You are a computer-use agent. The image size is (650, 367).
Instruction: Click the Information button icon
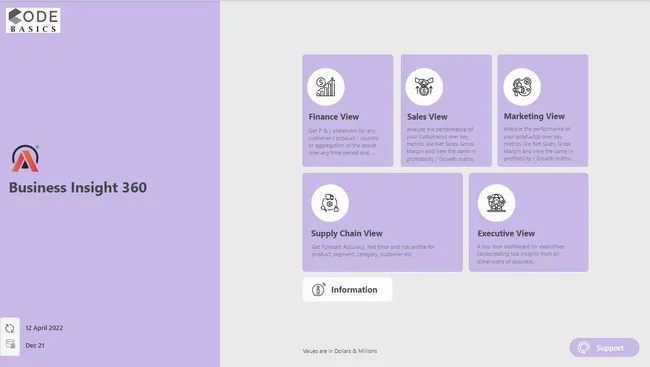point(318,289)
